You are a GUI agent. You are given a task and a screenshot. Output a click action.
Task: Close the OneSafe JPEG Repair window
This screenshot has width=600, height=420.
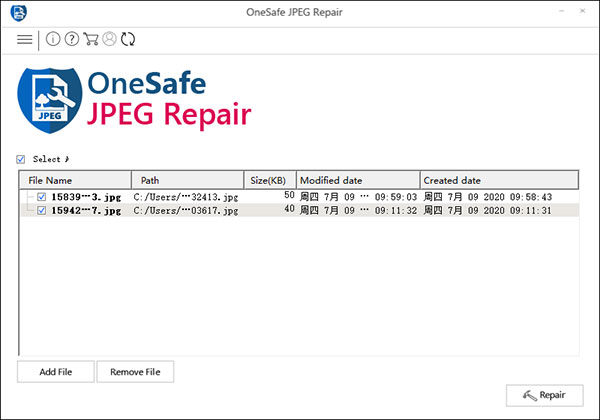[582, 11]
